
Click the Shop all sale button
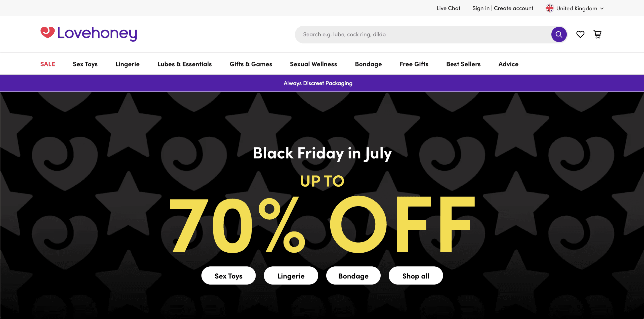[416, 275]
